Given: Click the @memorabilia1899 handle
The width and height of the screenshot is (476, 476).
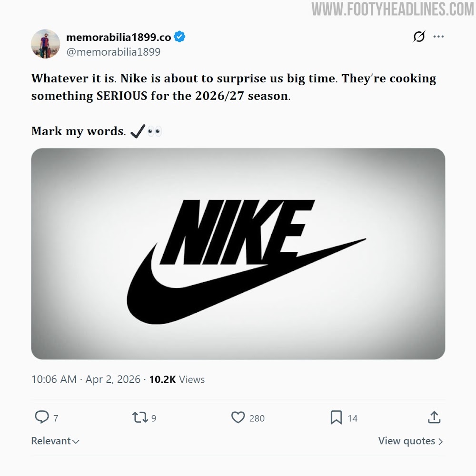Looking at the screenshot, I should coord(113,52).
